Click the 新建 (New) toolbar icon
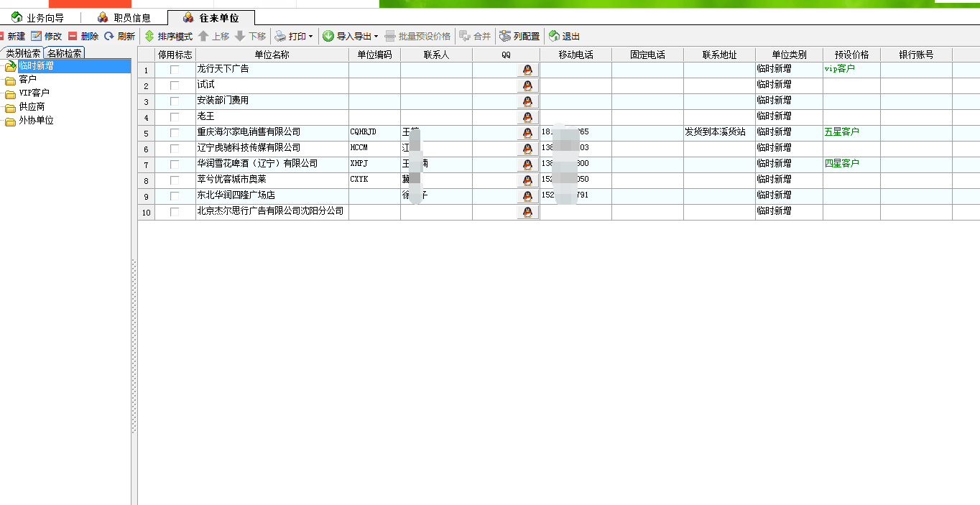980x505 pixels. pos(3,36)
